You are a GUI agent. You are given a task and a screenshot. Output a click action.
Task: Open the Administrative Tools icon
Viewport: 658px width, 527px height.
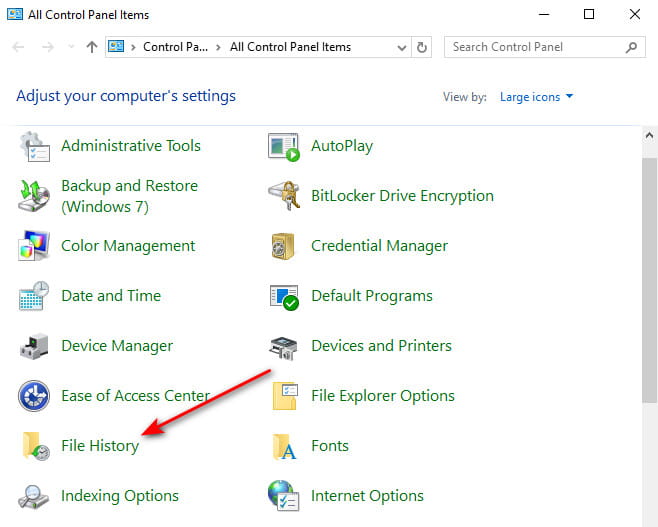(34, 146)
